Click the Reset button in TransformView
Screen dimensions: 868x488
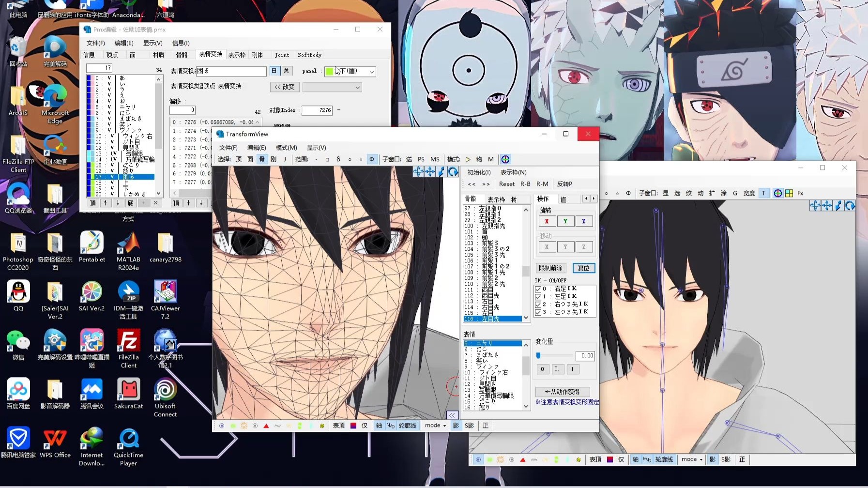coord(507,184)
